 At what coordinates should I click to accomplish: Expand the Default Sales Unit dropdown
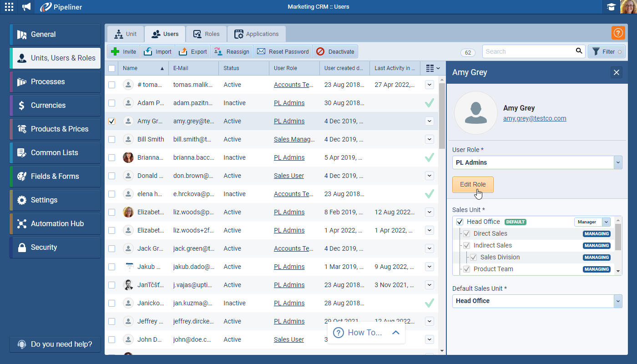[x=617, y=301]
